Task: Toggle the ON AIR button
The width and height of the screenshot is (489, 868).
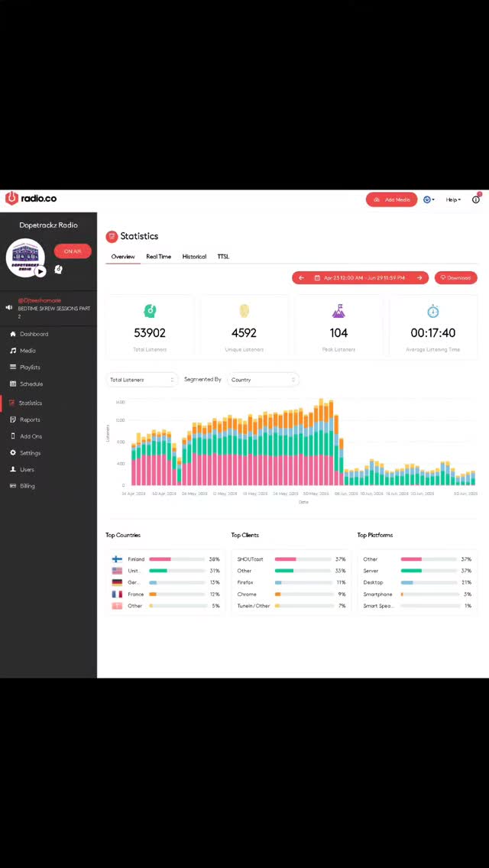Action: [x=73, y=251]
